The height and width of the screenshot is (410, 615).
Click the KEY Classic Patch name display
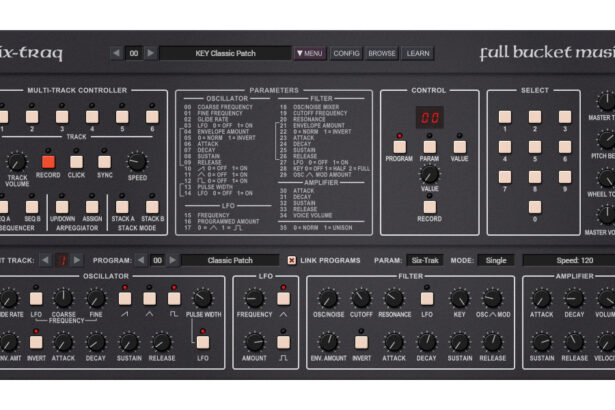pos(226,53)
